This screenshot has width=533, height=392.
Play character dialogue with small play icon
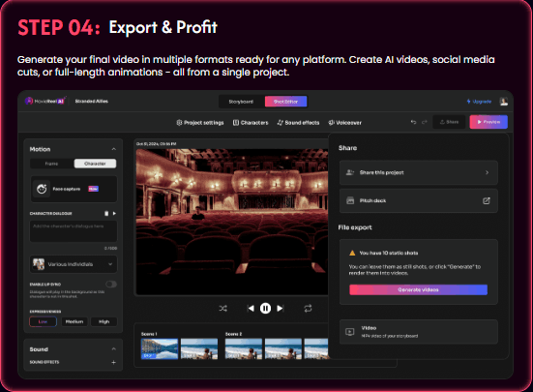(114, 214)
